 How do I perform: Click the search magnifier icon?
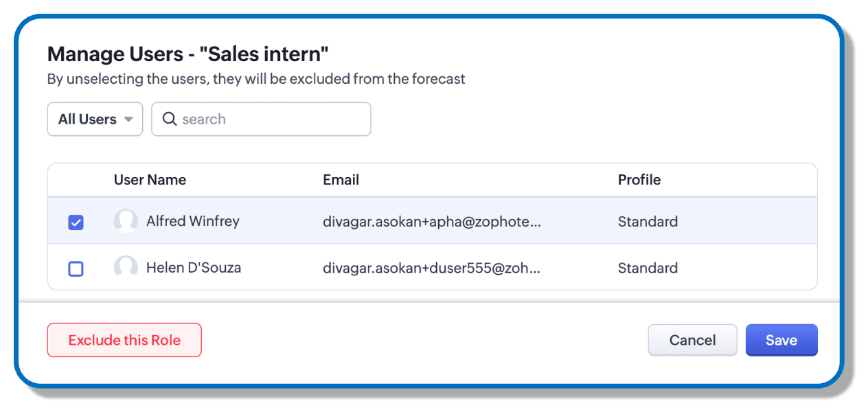click(x=169, y=119)
